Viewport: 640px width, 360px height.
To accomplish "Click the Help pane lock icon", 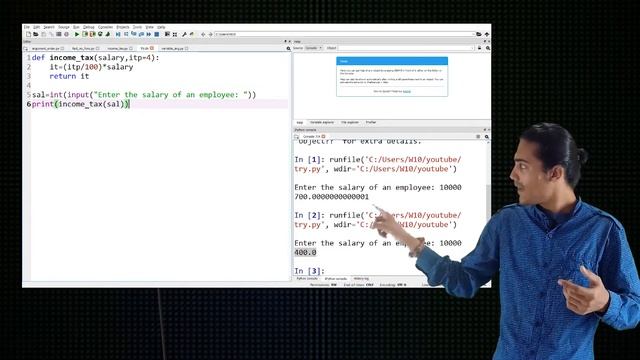I will 479,48.
